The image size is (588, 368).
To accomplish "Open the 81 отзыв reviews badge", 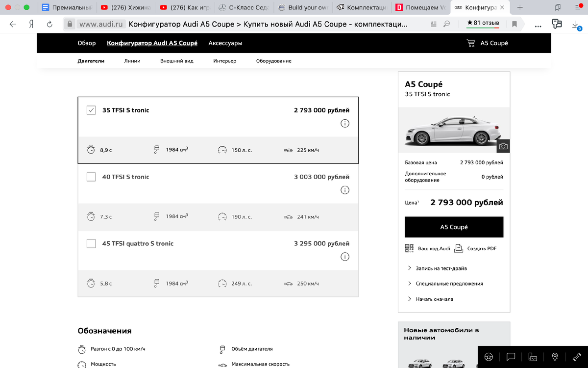I will pyautogui.click(x=483, y=23).
